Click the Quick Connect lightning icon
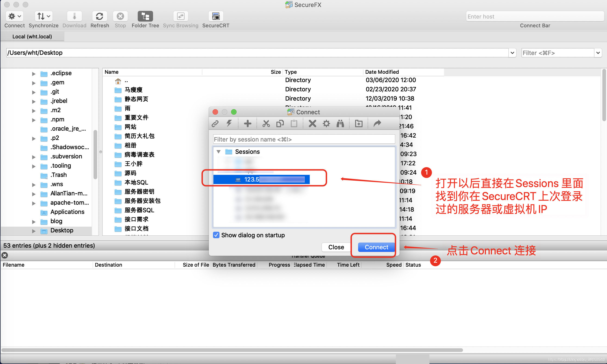 (229, 123)
